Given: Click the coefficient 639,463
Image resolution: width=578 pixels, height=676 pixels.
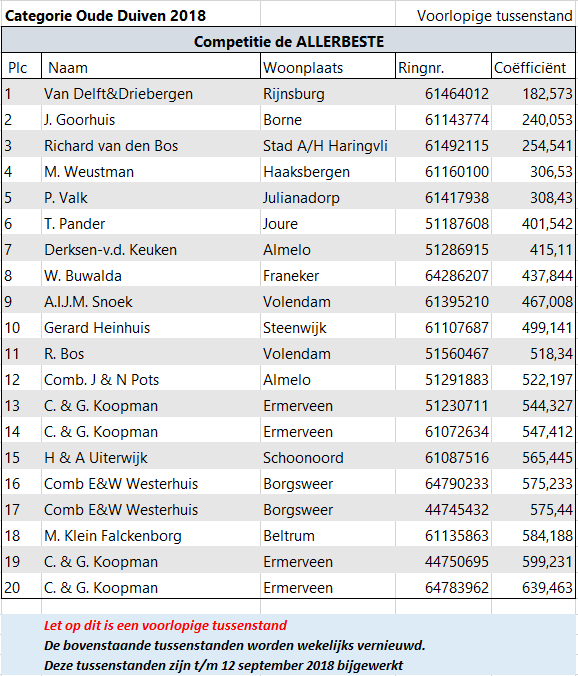Looking at the screenshot, I should click(547, 587).
